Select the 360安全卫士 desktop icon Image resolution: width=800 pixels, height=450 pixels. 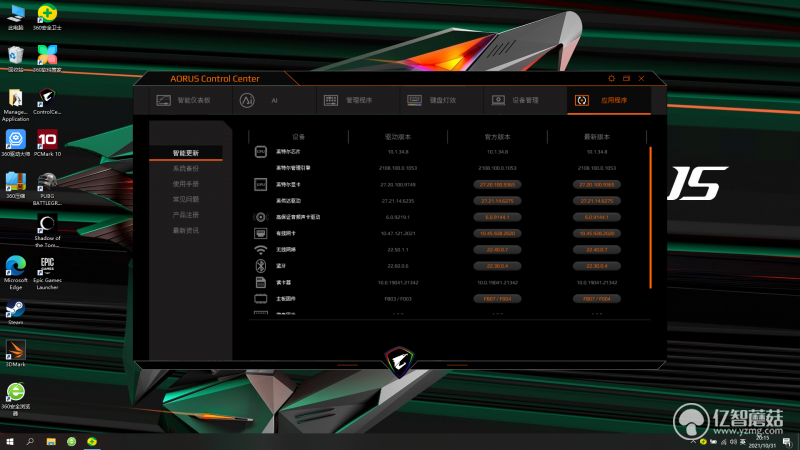click(47, 17)
